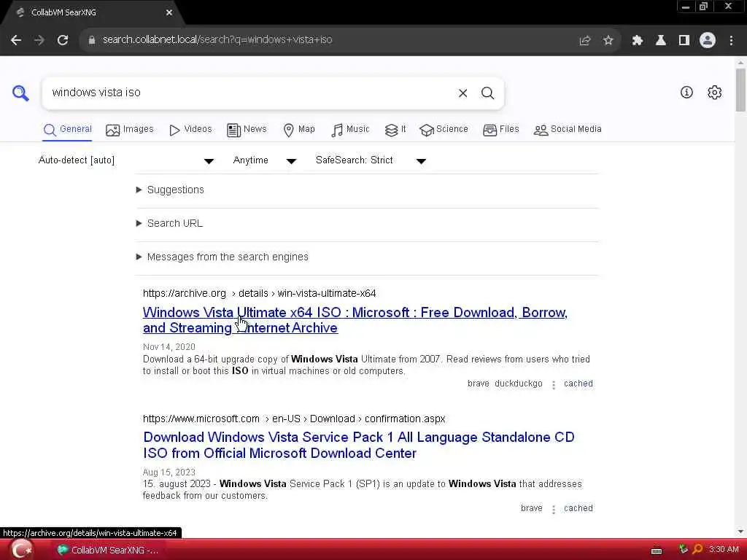Click the network tray icon

683,550
